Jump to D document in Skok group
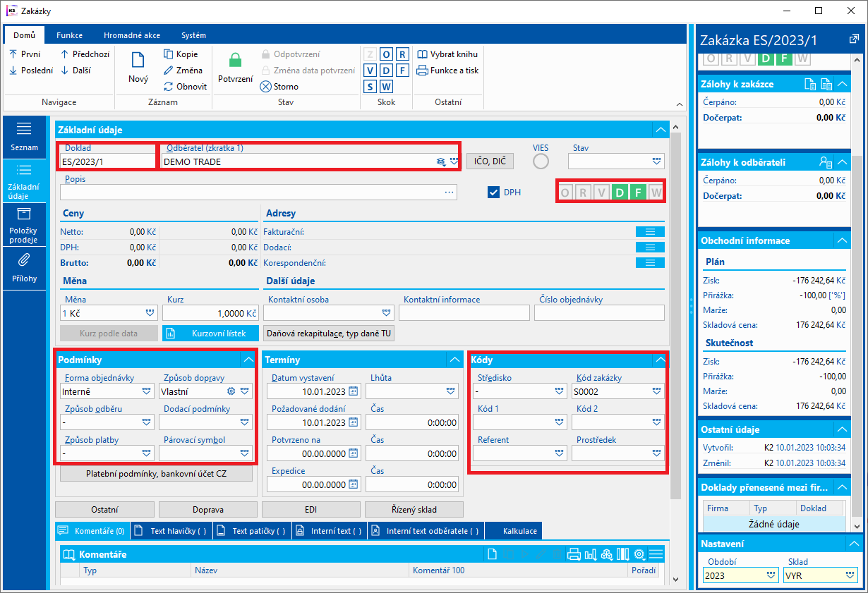The image size is (868, 593). (x=386, y=71)
